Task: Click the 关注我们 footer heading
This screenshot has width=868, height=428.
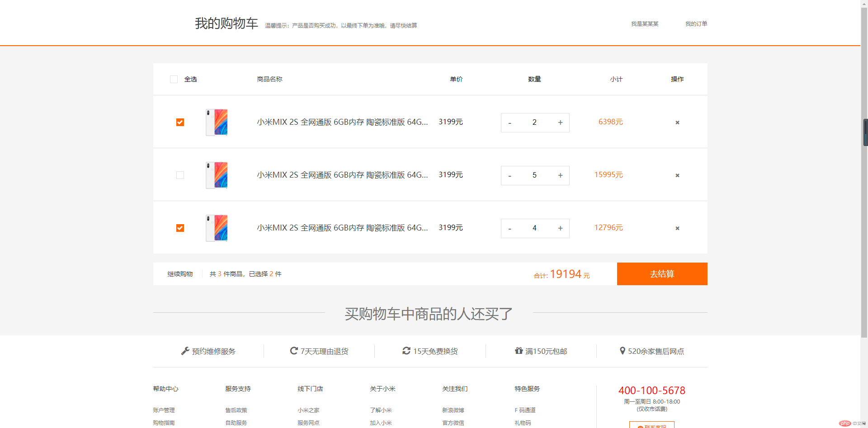Action: tap(455, 389)
